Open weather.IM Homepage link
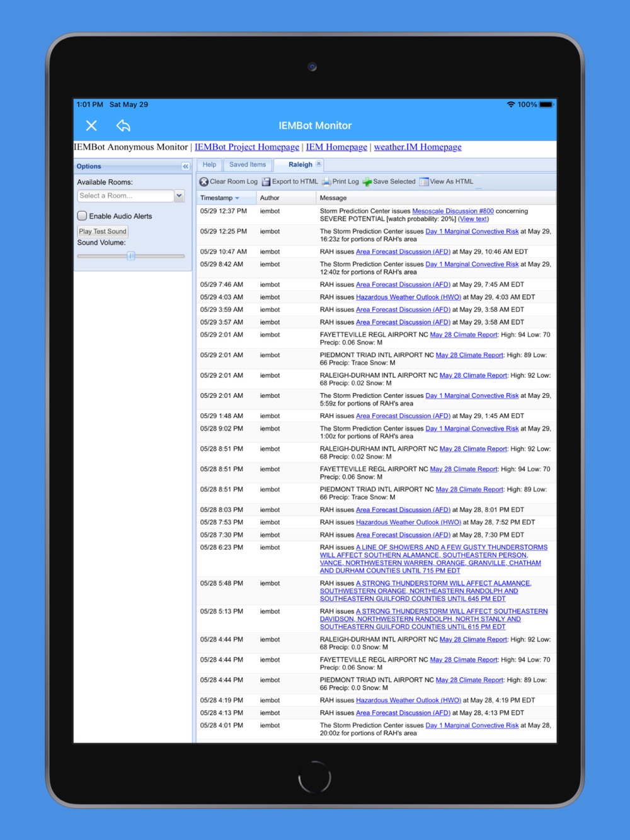The image size is (630, 840). click(x=418, y=147)
